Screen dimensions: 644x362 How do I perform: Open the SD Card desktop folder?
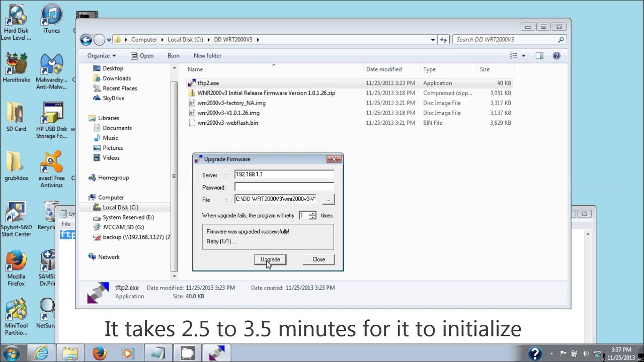tap(16, 117)
